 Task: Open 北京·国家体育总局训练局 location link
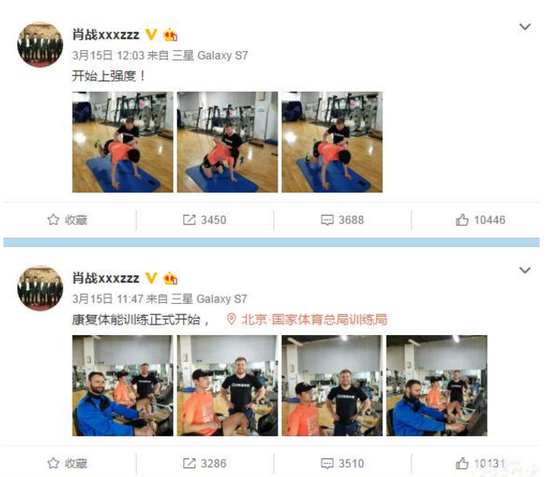click(314, 320)
